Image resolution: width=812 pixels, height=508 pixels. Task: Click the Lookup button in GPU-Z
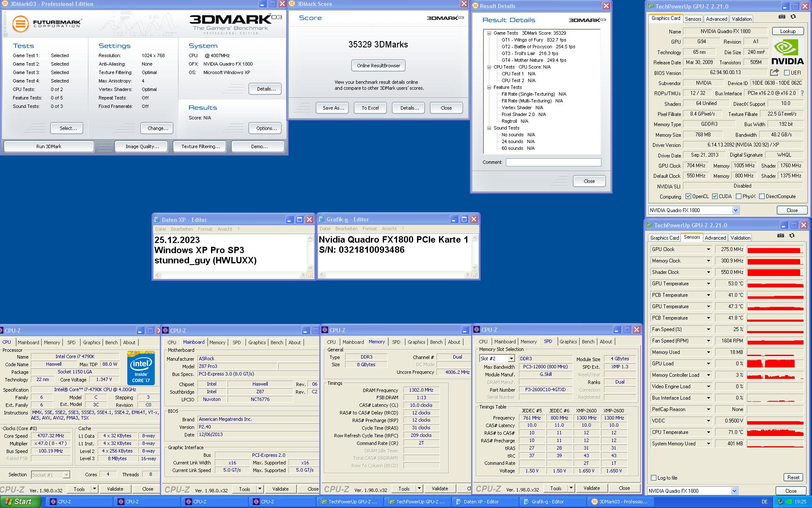click(787, 31)
